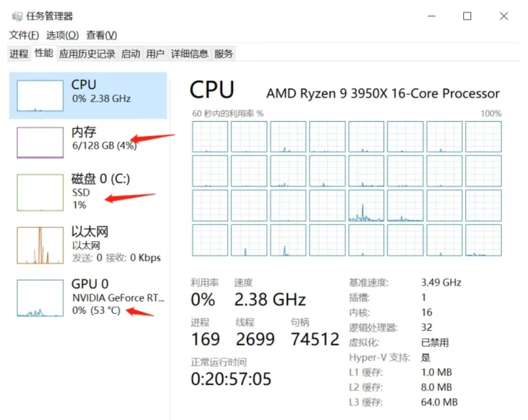Maximize the Task Manager window
The width and height of the screenshot is (528, 420).
[467, 16]
